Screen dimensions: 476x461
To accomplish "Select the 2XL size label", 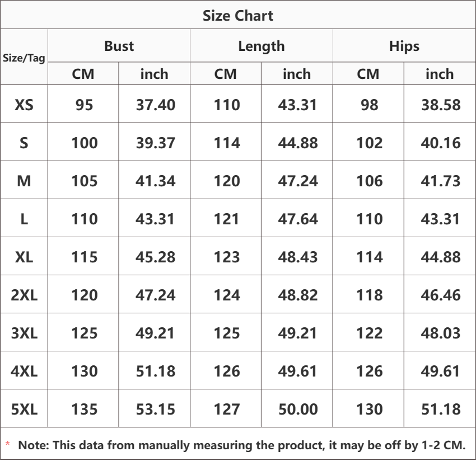I will 24,295.
